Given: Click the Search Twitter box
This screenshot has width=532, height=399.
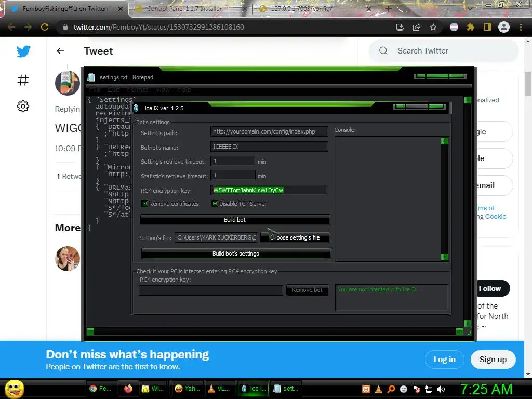Looking at the screenshot, I should point(444,51).
